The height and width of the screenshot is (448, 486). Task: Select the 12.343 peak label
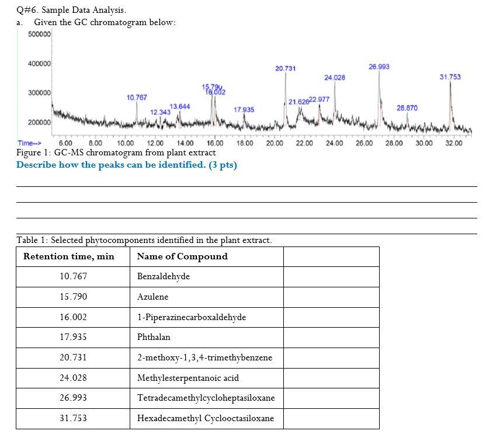pyautogui.click(x=159, y=112)
